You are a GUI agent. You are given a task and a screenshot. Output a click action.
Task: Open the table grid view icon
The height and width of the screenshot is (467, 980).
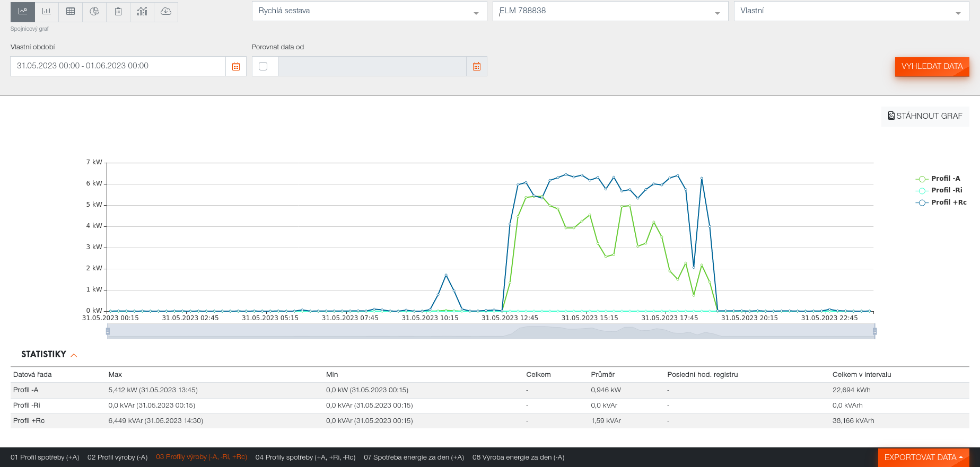point(71,11)
